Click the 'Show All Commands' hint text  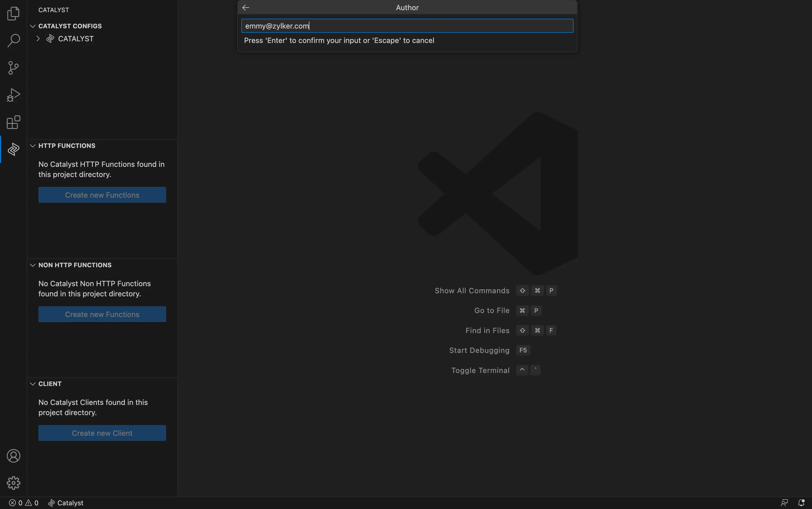472,290
